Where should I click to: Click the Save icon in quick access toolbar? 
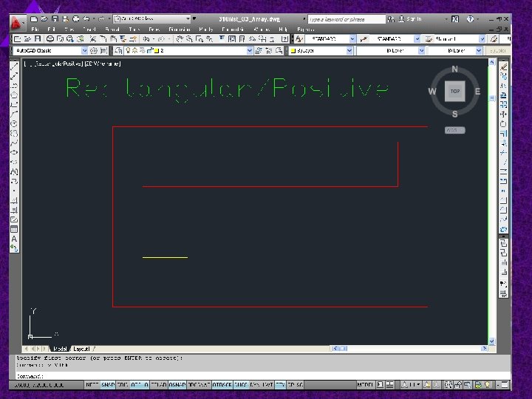55,19
